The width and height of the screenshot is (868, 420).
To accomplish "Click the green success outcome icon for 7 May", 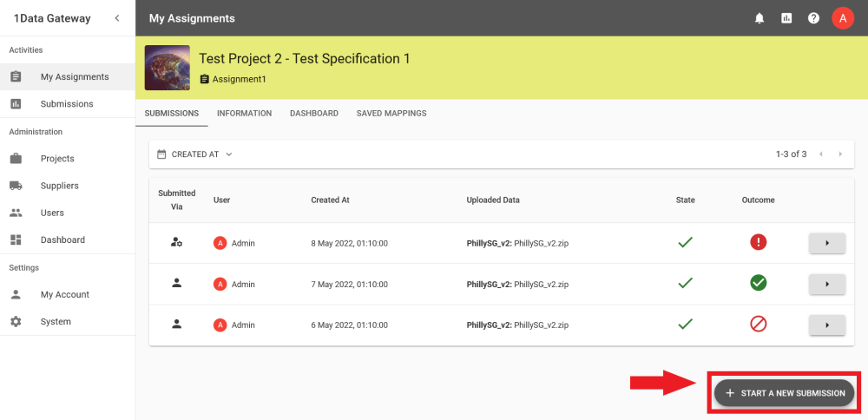I will (x=758, y=283).
